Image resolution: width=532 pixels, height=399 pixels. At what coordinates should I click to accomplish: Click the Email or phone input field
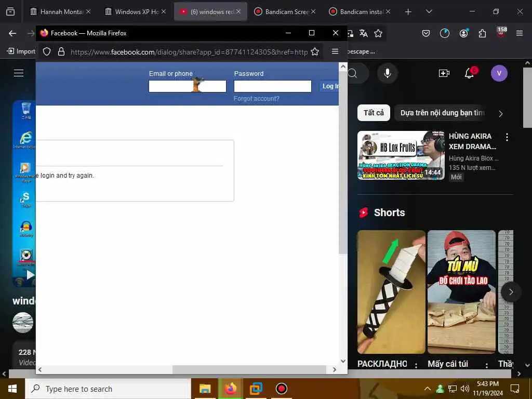pos(187,86)
